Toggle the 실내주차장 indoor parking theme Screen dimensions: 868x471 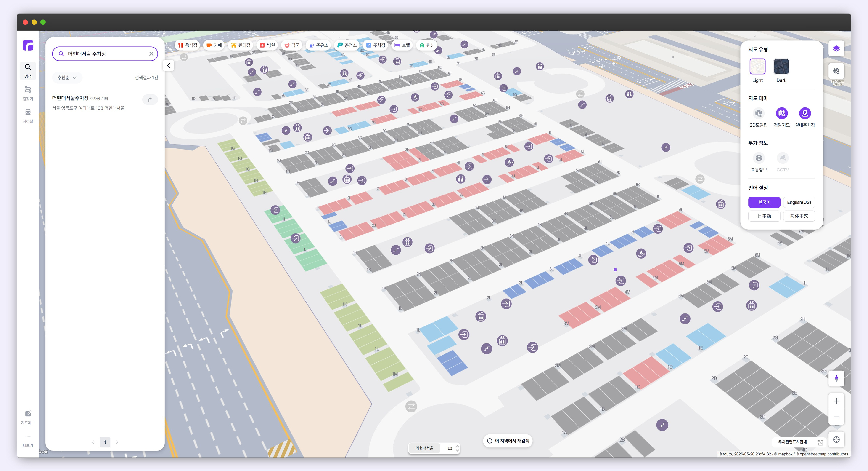click(x=805, y=113)
